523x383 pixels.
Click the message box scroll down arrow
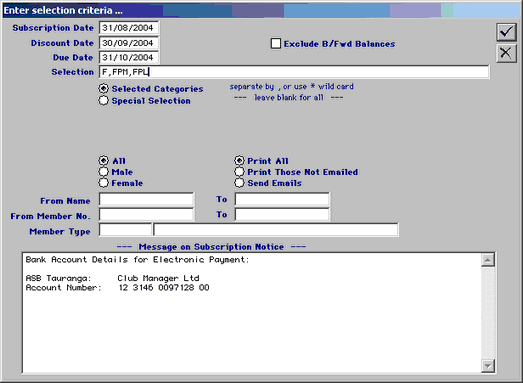[488, 366]
